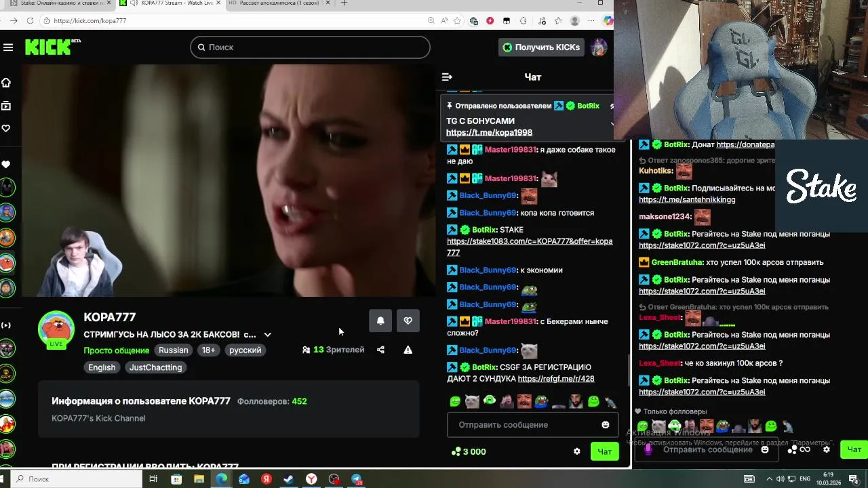Click the Просто общение category link
This screenshot has width=868, height=488.
click(x=116, y=350)
